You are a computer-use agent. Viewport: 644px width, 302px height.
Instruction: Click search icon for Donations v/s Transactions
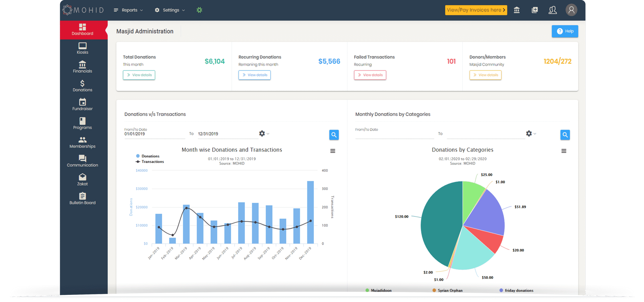(334, 135)
